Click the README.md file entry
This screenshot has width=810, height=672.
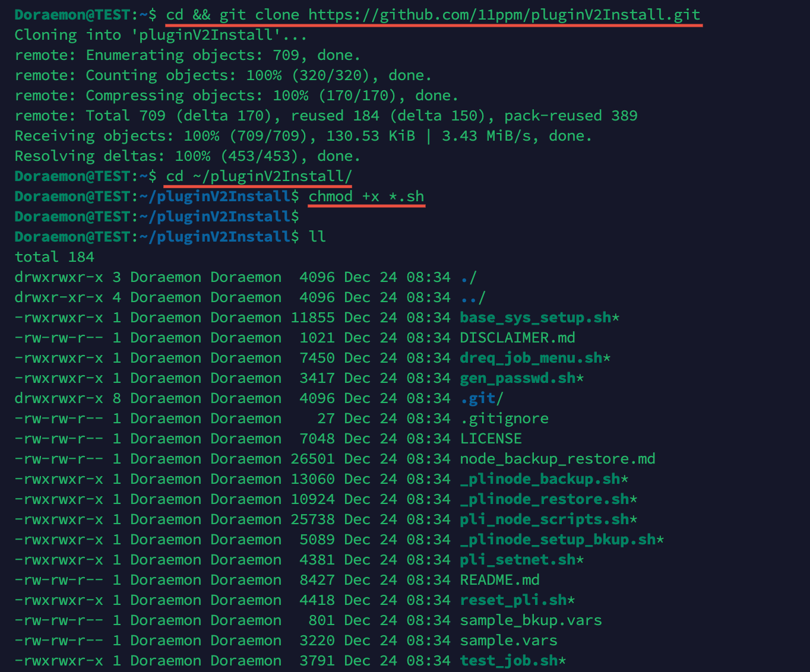499,579
